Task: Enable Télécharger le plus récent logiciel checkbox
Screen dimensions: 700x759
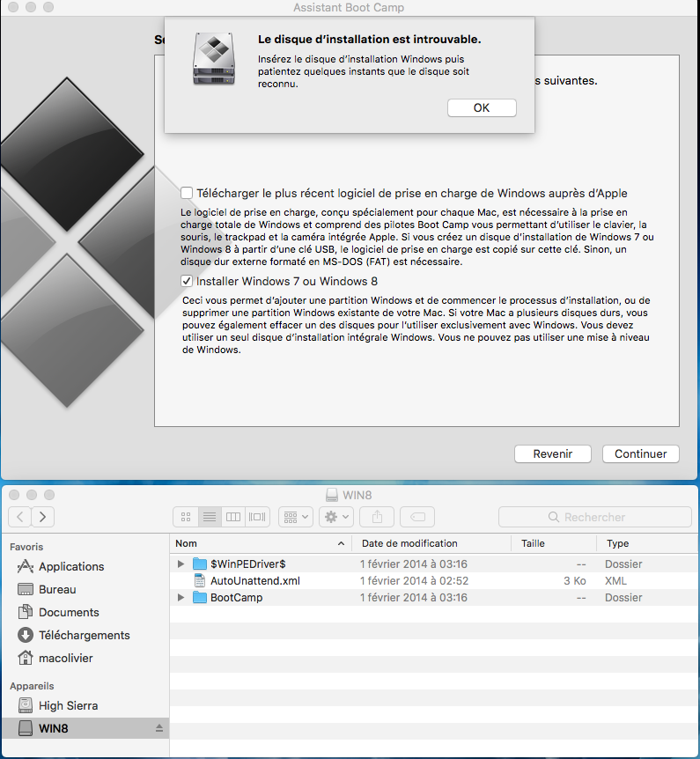Action: [x=187, y=193]
